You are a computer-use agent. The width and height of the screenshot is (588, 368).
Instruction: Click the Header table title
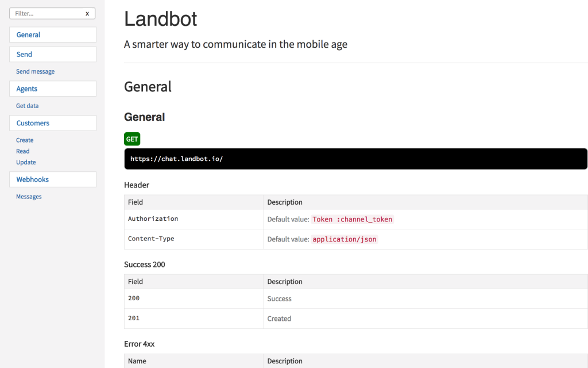pos(137,185)
